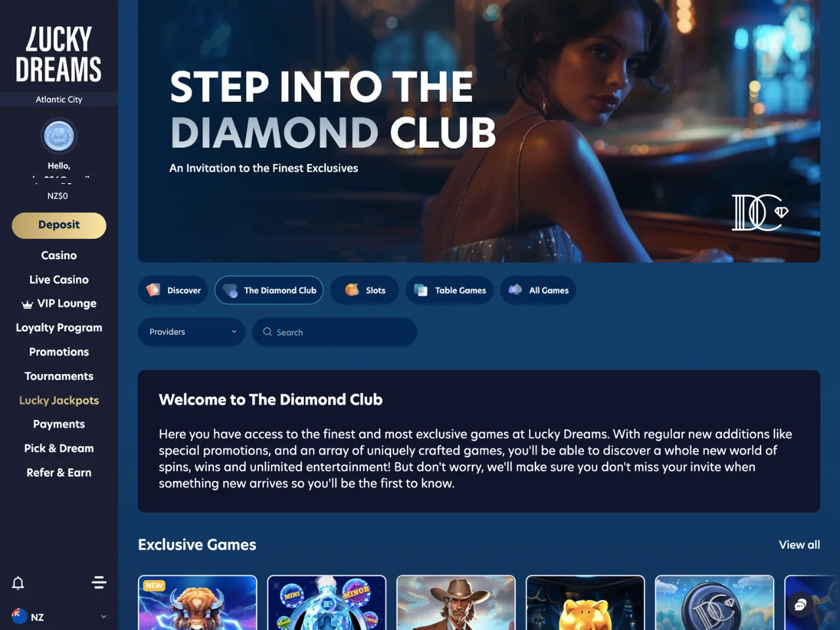Image resolution: width=840 pixels, height=630 pixels.
Task: Open the All Games tab
Action: coord(538,290)
